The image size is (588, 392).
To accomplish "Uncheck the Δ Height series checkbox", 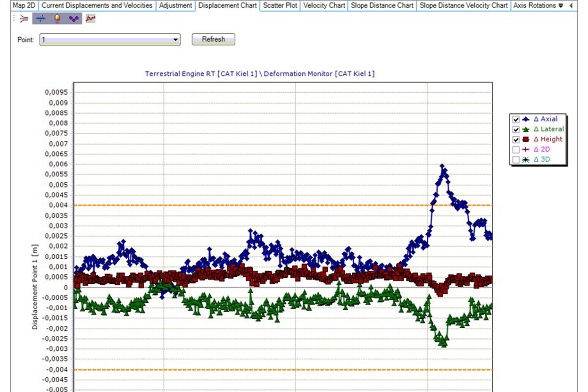I will 515,140.
